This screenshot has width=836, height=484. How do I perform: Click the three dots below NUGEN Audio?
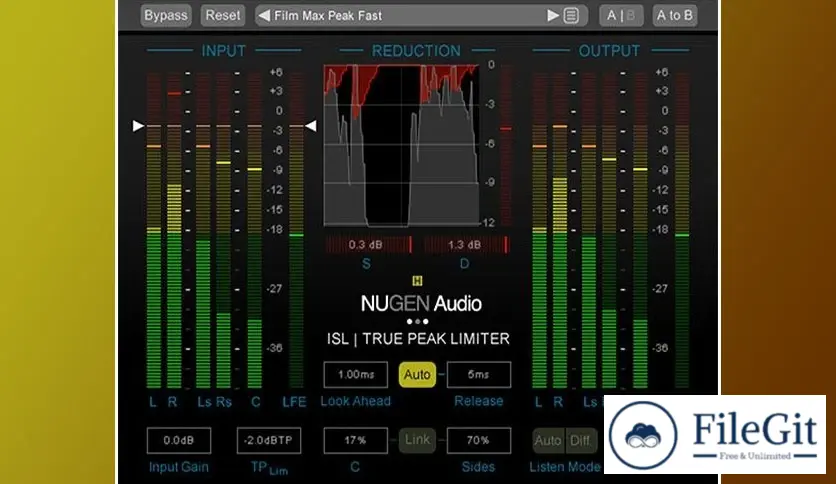(x=417, y=321)
